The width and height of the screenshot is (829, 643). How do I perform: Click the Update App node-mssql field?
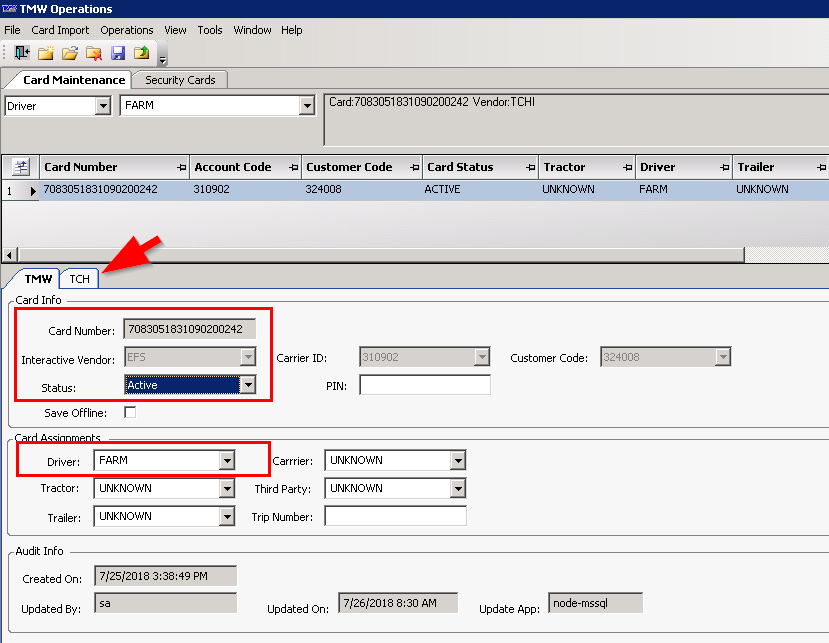[x=595, y=603]
